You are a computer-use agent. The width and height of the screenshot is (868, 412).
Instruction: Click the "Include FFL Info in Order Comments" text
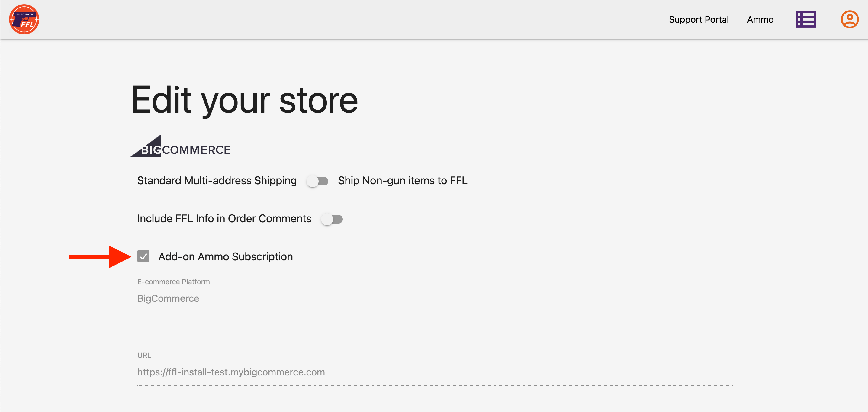(224, 219)
